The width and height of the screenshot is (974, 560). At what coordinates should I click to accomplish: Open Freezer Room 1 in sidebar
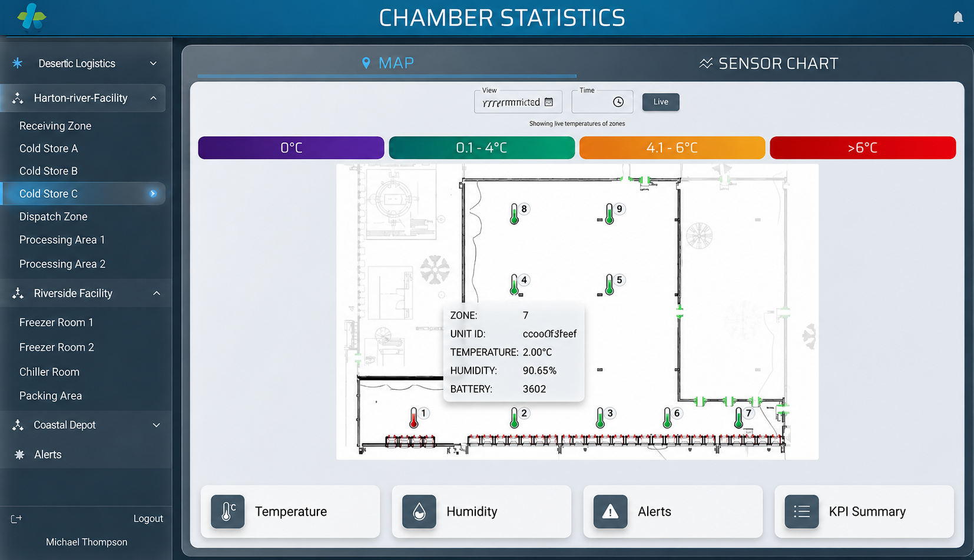click(57, 322)
